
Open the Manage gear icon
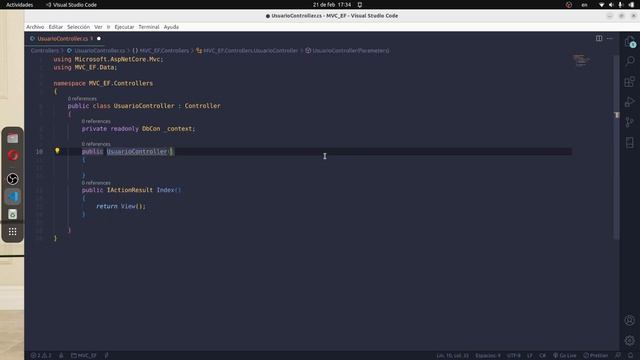630,340
